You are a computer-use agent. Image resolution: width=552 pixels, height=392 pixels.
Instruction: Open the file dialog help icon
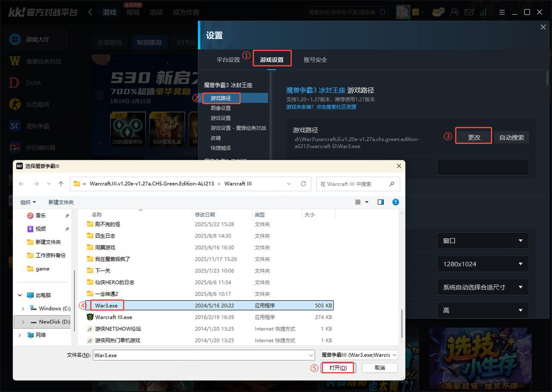395,202
